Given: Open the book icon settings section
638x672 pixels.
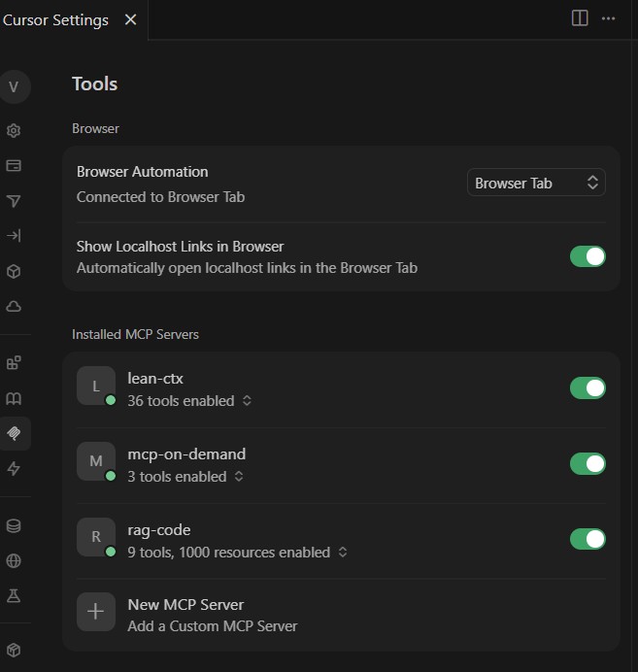Looking at the screenshot, I should 14,398.
